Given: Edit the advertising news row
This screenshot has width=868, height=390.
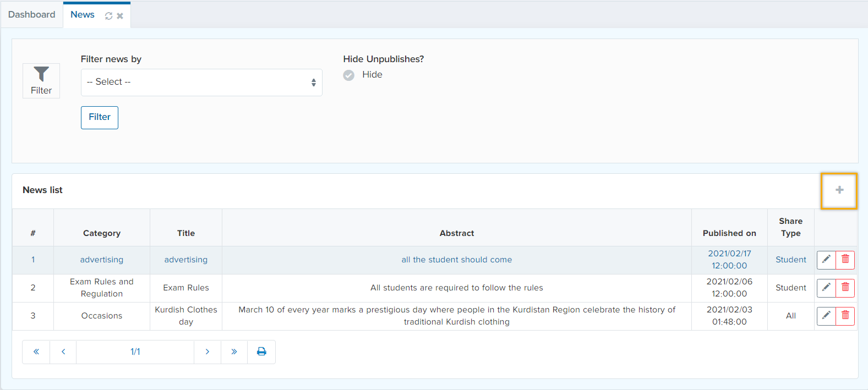Looking at the screenshot, I should 826,260.
